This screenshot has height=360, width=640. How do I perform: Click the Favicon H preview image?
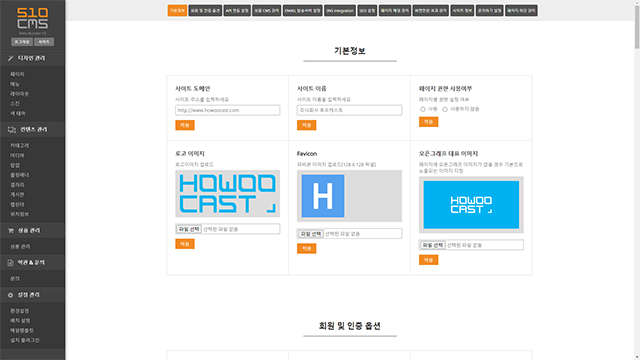coord(323,196)
